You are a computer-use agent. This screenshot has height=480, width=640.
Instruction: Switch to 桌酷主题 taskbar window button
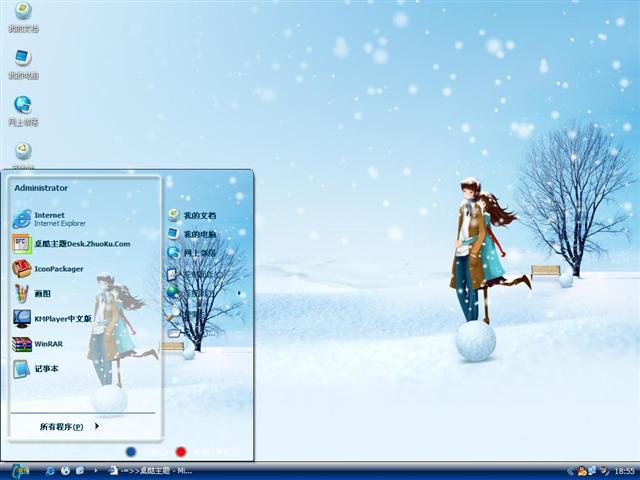pyautogui.click(x=151, y=471)
